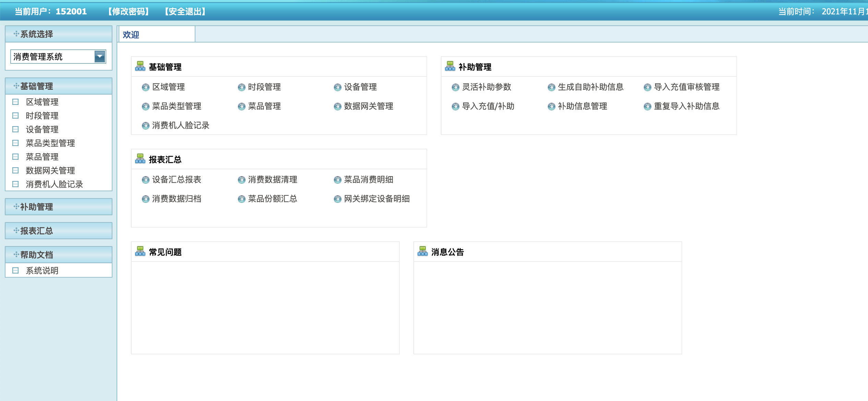Click the arrow icon beside 消费数据归档
Image resolution: width=868 pixels, height=401 pixels.
pos(145,199)
